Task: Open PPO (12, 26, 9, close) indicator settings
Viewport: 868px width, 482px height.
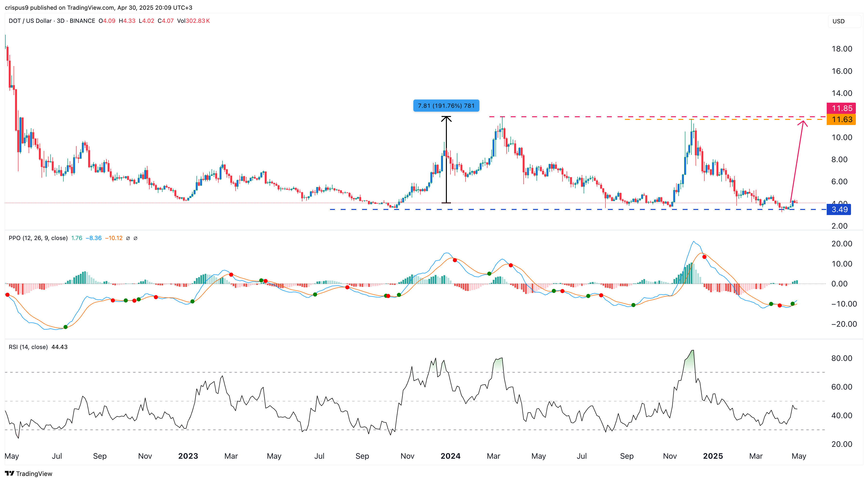Action: click(38, 238)
